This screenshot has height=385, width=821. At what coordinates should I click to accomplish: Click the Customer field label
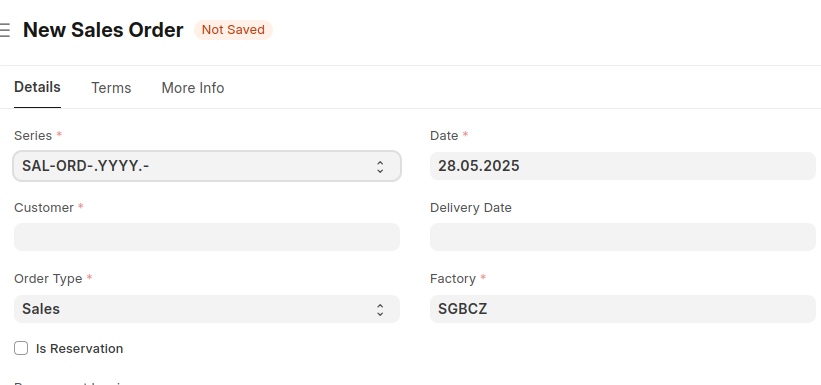[44, 208]
